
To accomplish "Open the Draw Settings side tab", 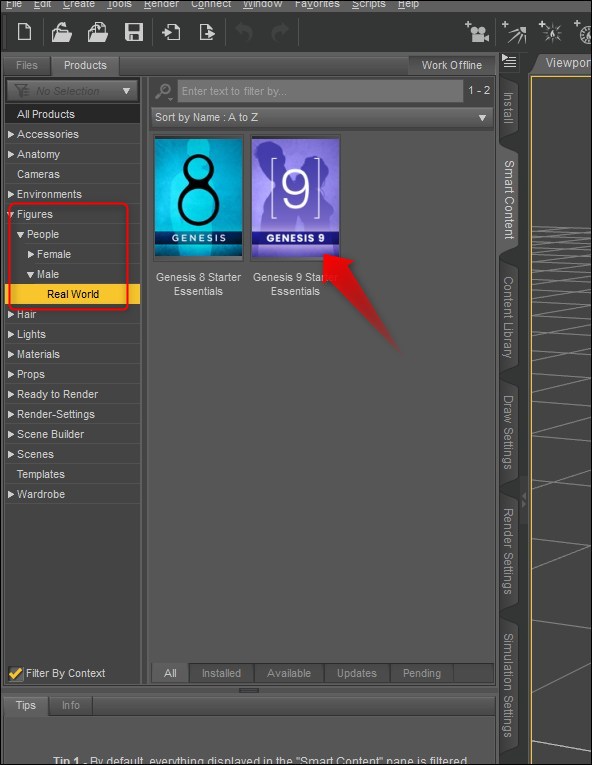I will (x=509, y=432).
